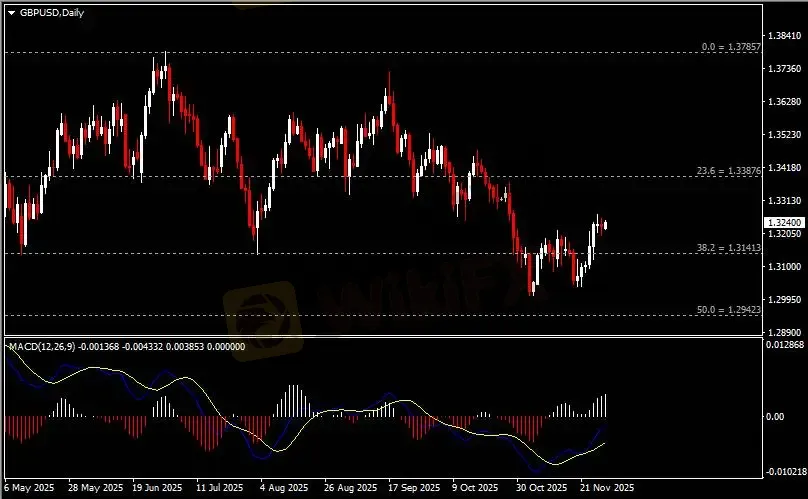
Task: Click the 11 Jul 2025 date label
Action: pyautogui.click(x=220, y=487)
